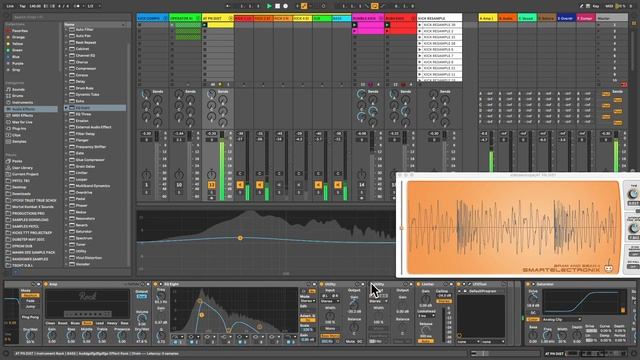Toggle EQ Eight device activator
The width and height of the screenshot is (640, 360).
coord(155,284)
